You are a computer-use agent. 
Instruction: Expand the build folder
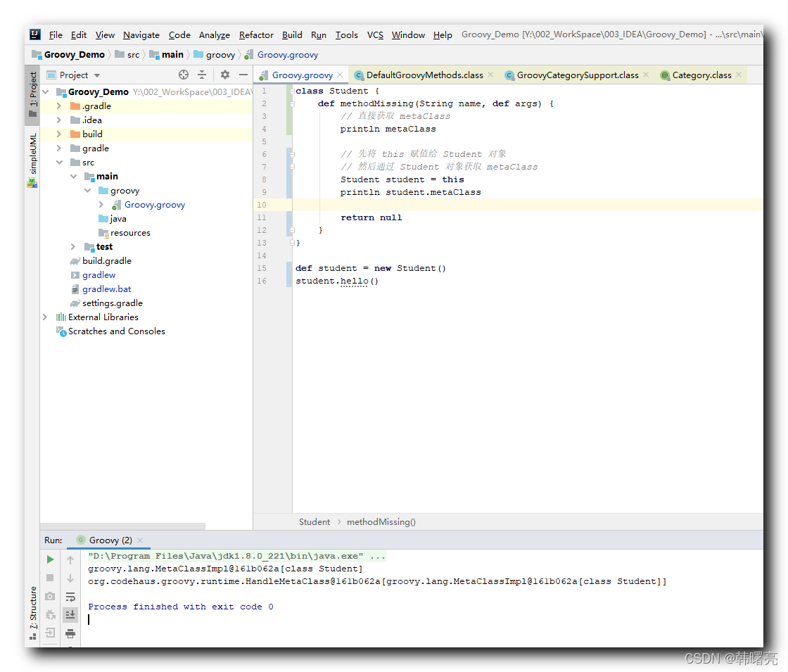59,134
